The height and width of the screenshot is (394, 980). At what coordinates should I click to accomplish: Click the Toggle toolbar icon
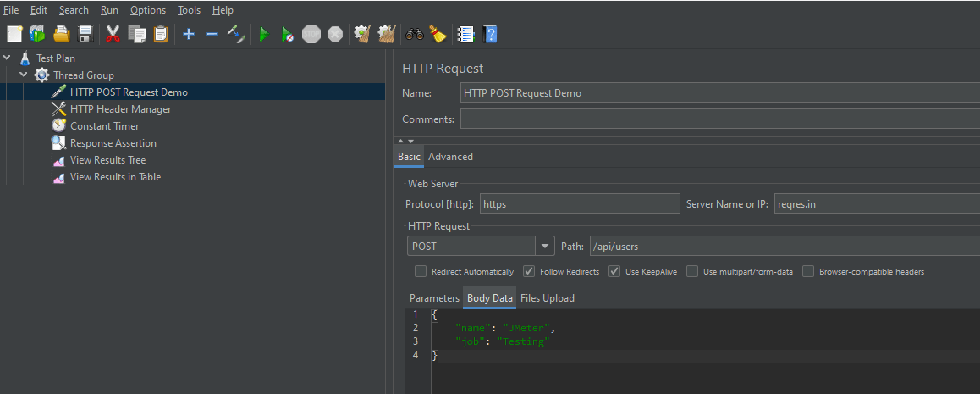click(236, 34)
